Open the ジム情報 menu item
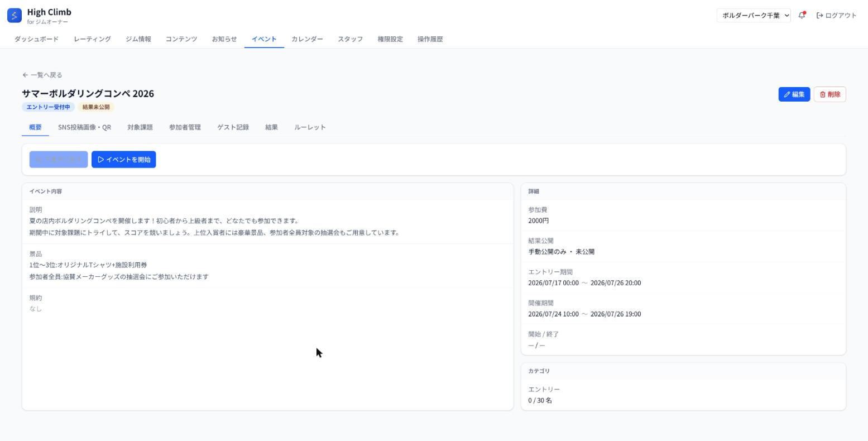Screen dimensions: 868x441 (x=138, y=39)
